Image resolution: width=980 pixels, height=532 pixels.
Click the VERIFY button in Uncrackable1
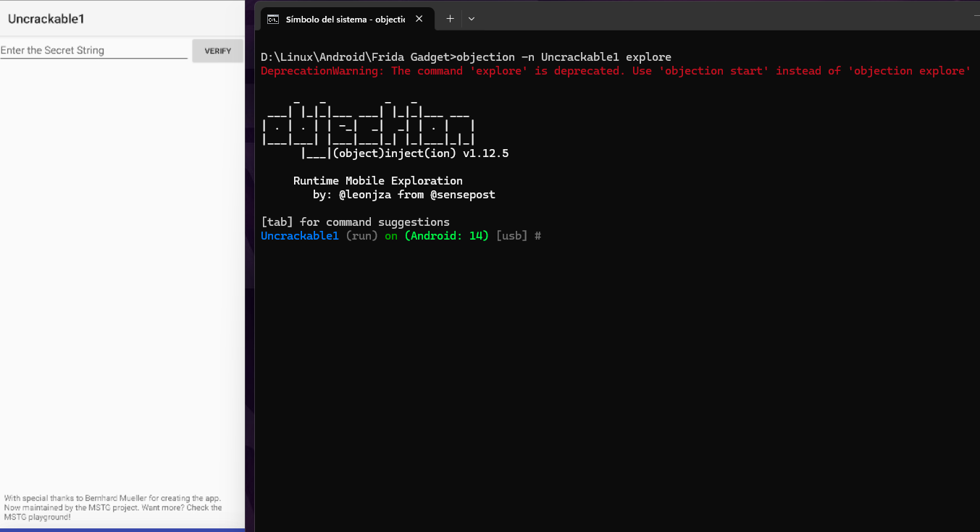pos(218,51)
